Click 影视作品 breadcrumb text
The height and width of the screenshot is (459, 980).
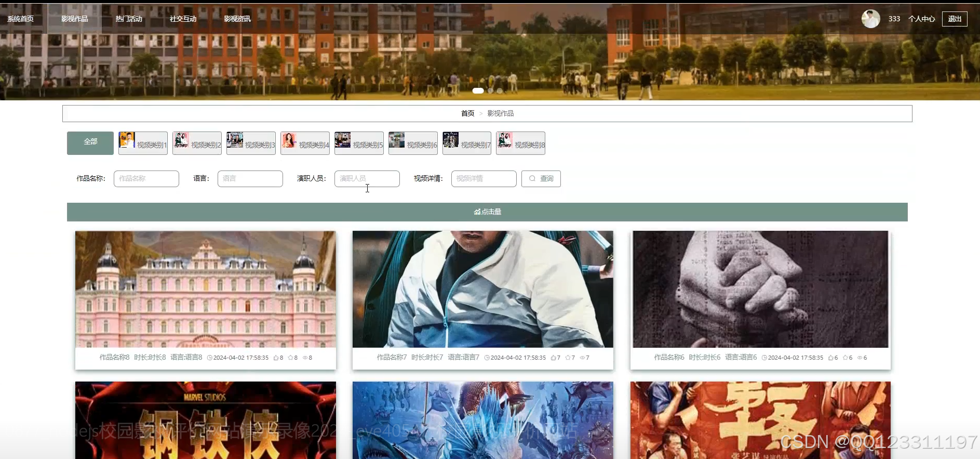(x=501, y=113)
